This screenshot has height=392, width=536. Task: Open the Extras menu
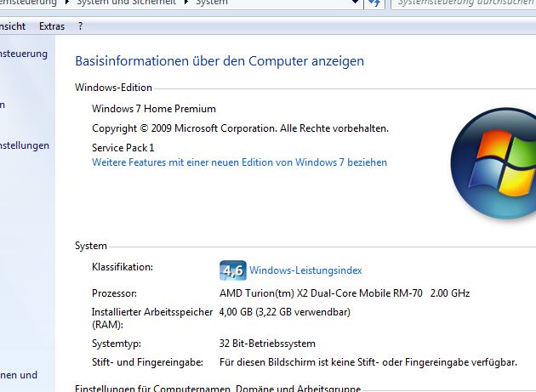click(x=52, y=26)
